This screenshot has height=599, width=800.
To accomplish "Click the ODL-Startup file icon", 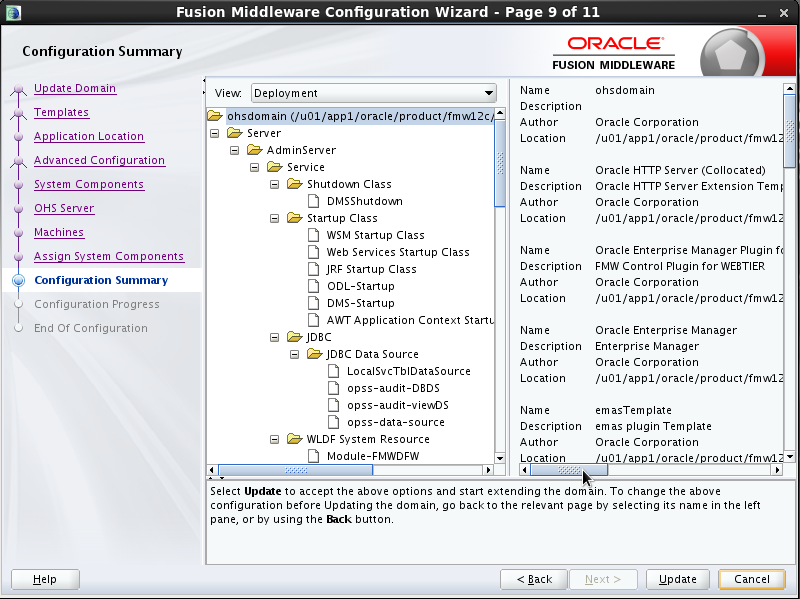I will pos(314,286).
